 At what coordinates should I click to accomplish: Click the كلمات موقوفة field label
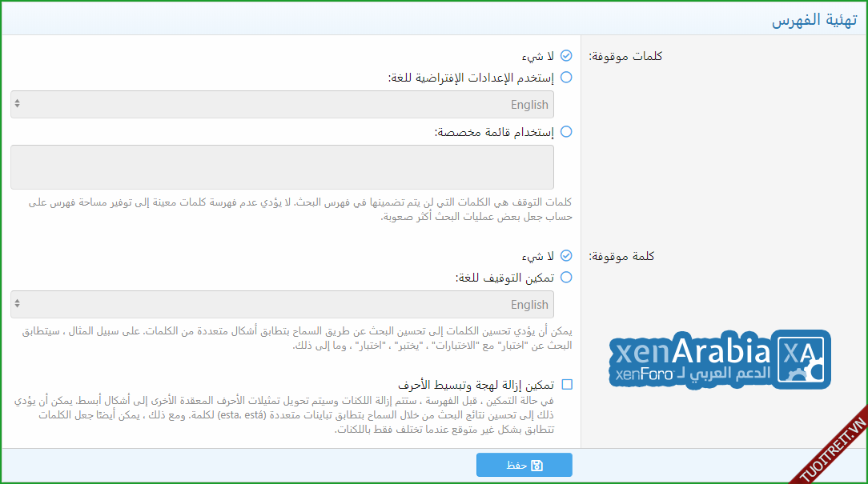coord(625,56)
